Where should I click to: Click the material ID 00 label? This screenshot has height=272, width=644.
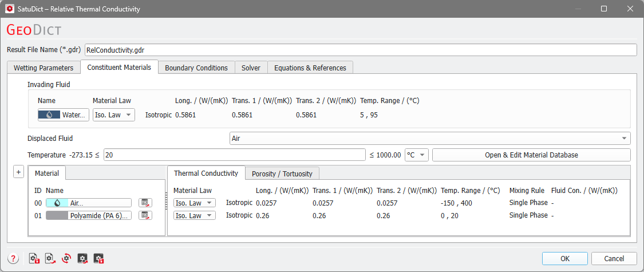38,203
